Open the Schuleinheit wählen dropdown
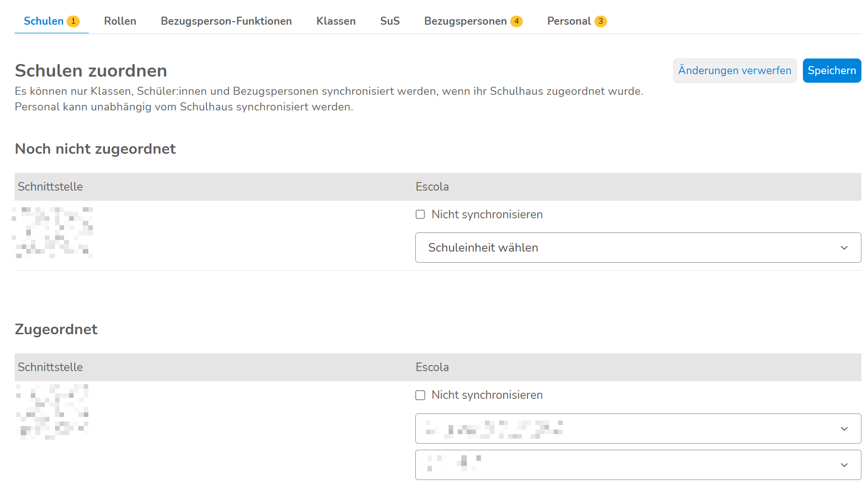The height and width of the screenshot is (481, 868). point(638,248)
